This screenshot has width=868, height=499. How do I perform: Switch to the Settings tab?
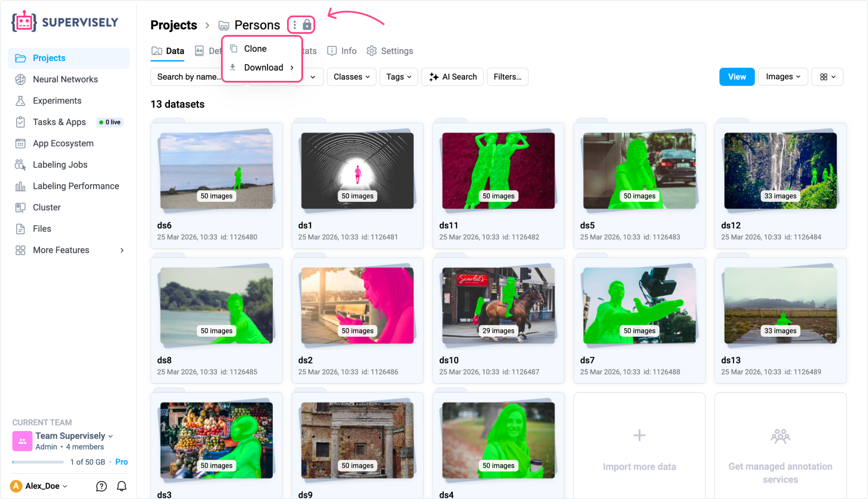pos(397,51)
